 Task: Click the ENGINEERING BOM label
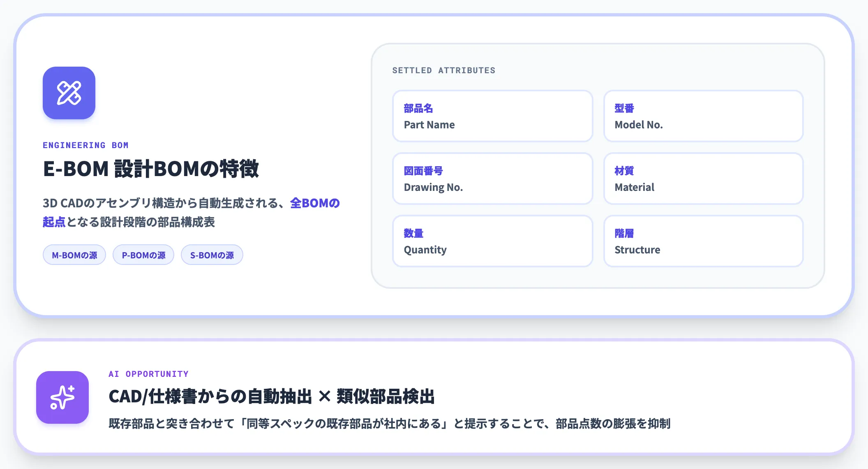click(85, 145)
